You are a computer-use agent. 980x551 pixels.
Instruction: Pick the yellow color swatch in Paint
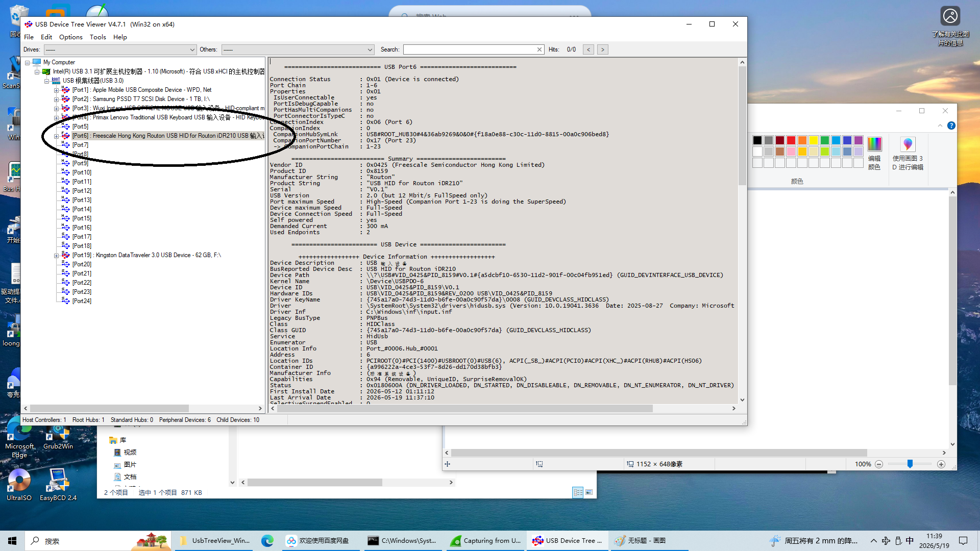814,140
